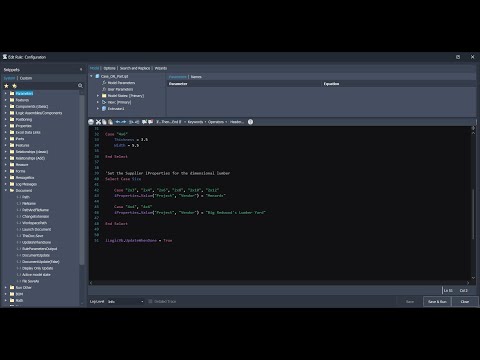Switch to the Model tab

[x=95, y=68]
